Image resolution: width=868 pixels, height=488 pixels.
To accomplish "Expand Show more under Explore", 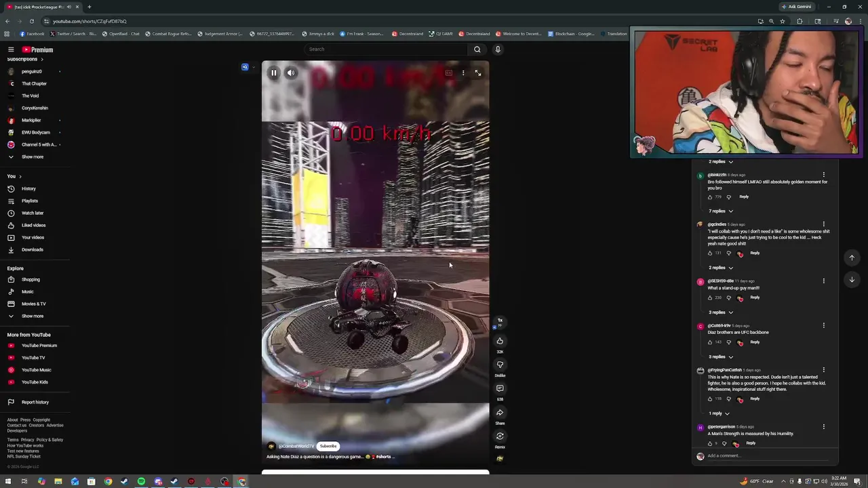I will [x=32, y=316].
